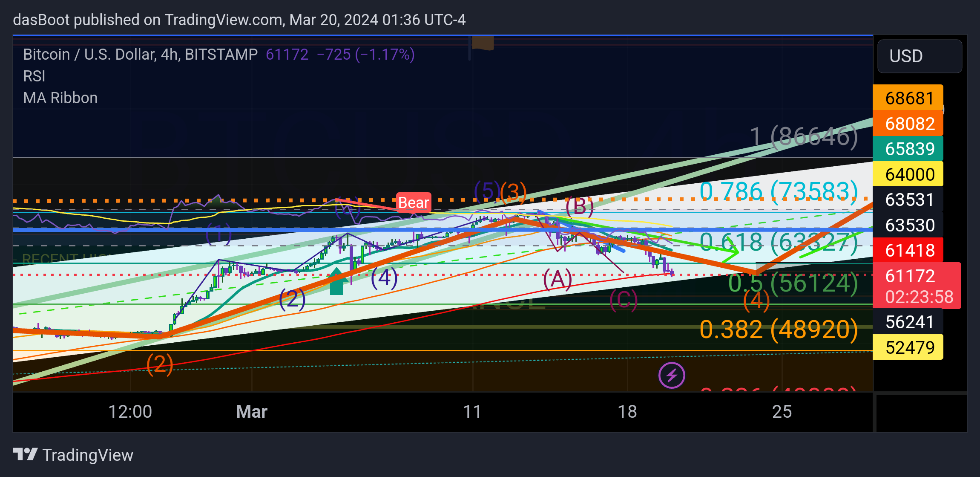The image size is (980, 477).
Task: Click the red Bear signal label
Action: tap(413, 202)
